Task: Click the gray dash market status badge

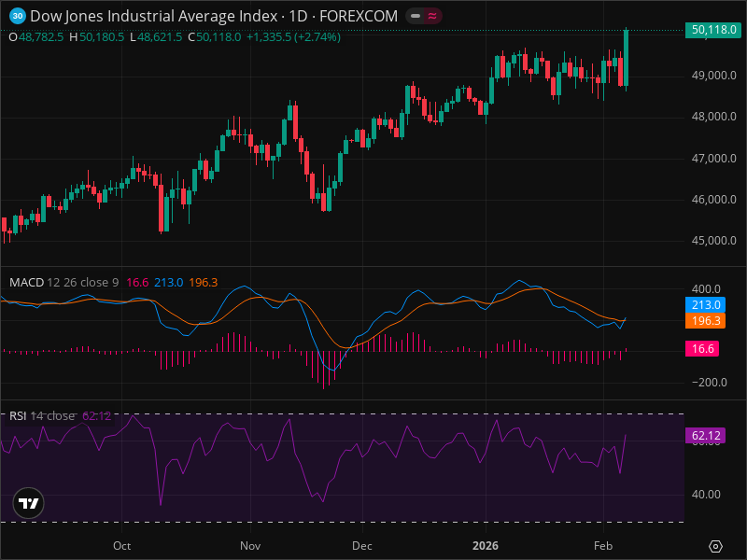Action: (416, 16)
